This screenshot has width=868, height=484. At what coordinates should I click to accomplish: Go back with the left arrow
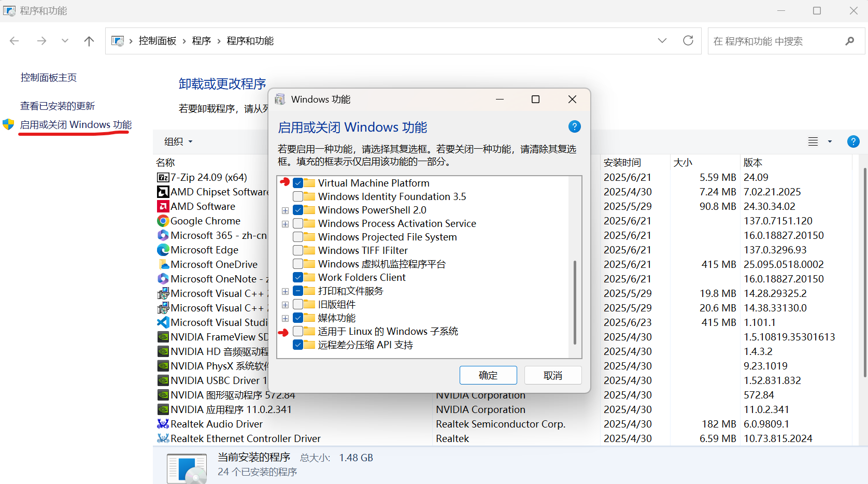(15, 41)
